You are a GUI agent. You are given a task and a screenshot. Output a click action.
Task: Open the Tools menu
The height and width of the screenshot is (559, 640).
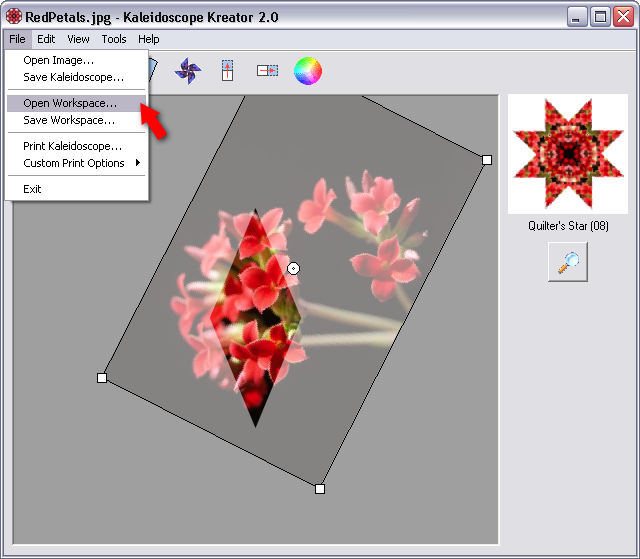(x=114, y=39)
